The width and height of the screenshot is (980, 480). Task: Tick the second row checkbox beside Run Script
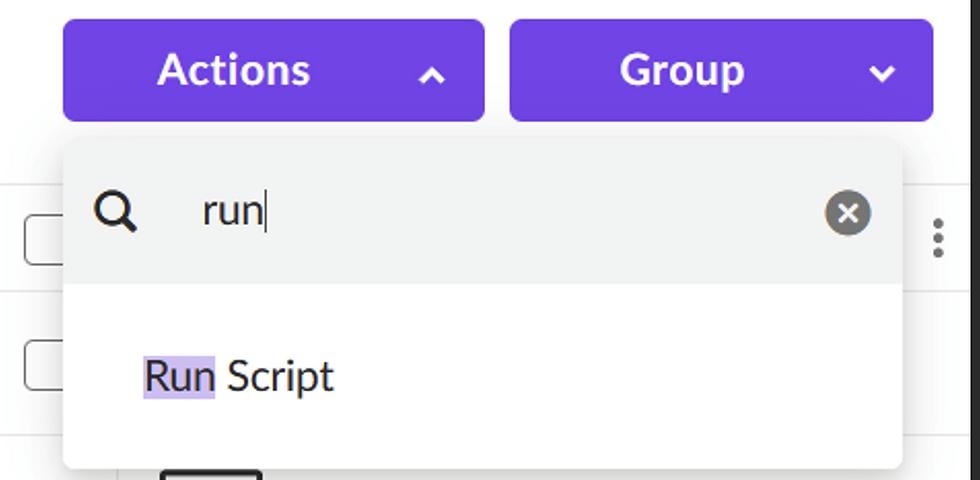tap(44, 364)
